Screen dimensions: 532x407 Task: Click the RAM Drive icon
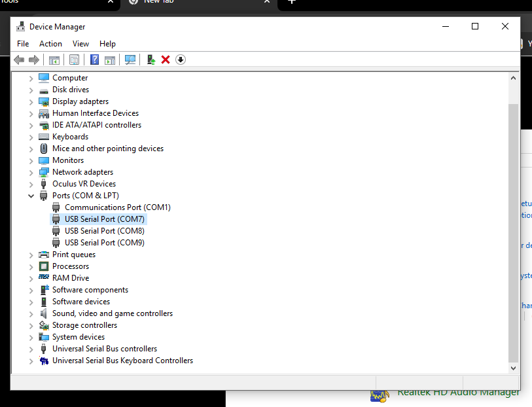tap(44, 277)
